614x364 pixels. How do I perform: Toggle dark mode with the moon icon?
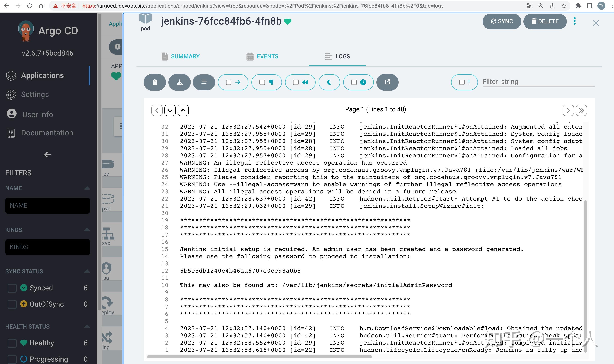(329, 82)
